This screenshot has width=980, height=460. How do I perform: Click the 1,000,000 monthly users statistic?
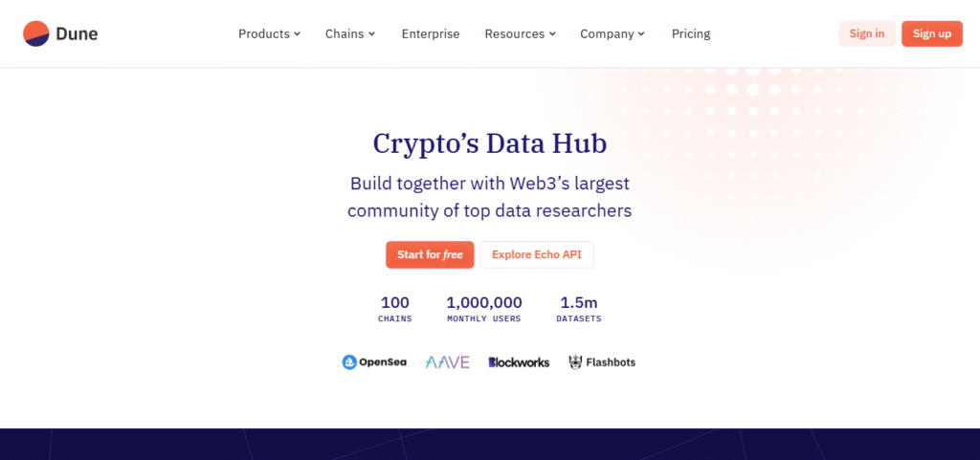(484, 309)
